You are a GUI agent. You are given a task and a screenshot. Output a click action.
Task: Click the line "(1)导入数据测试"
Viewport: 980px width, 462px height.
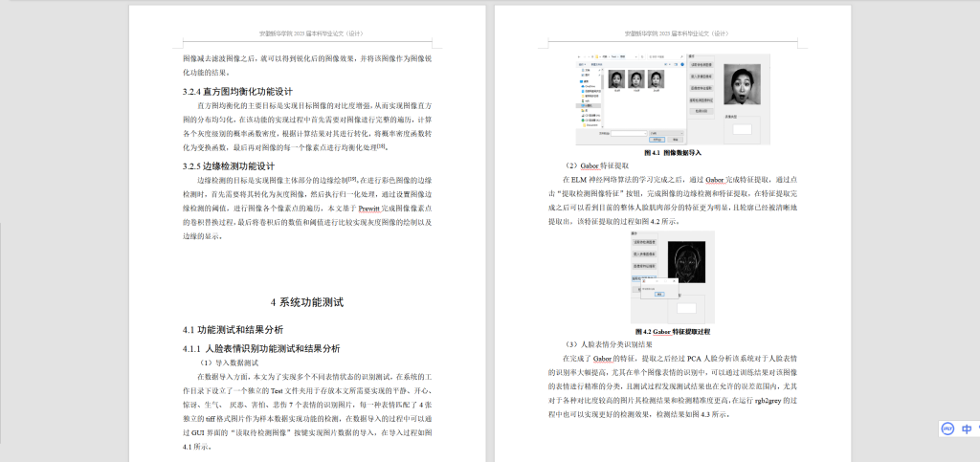point(228,363)
